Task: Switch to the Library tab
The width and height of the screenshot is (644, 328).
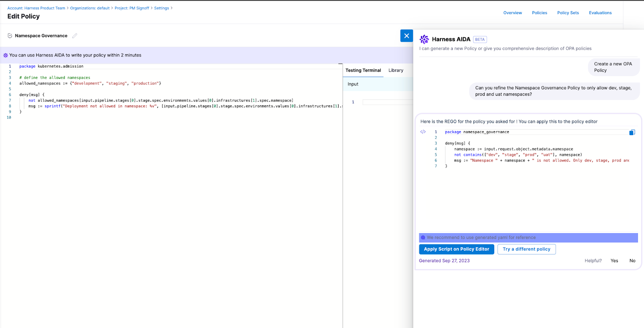Action: click(x=396, y=70)
